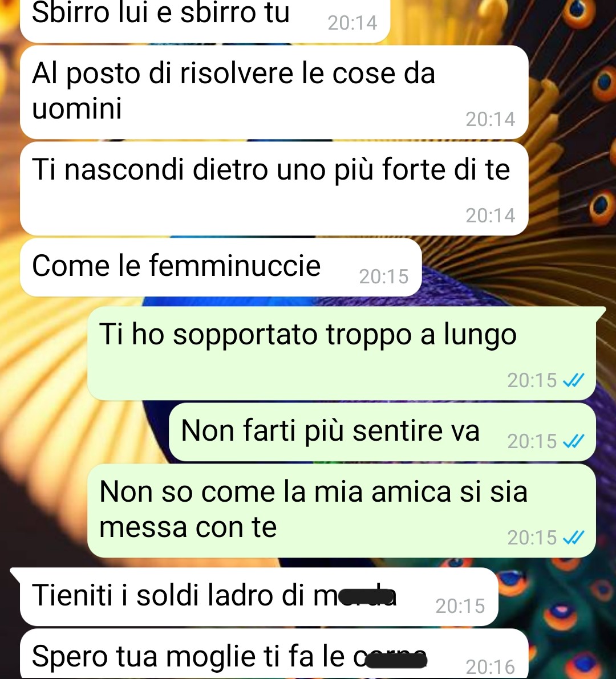This screenshot has height=679, width=616.
Task: Tap the 20:15 timestamp on 'Tieniti i soldi' message
Action: (x=460, y=606)
